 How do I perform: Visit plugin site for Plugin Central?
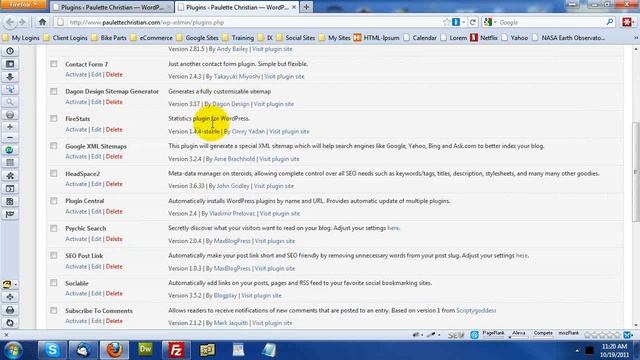point(280,213)
